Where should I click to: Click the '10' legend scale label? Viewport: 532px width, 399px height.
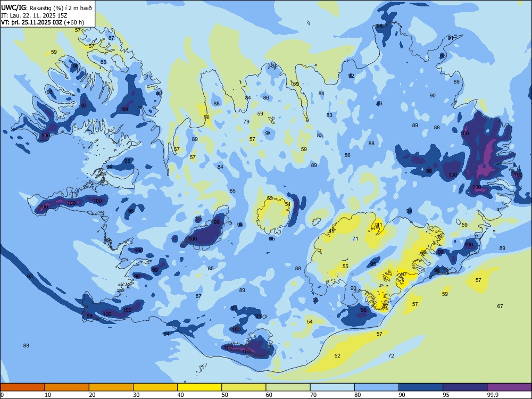click(x=48, y=395)
